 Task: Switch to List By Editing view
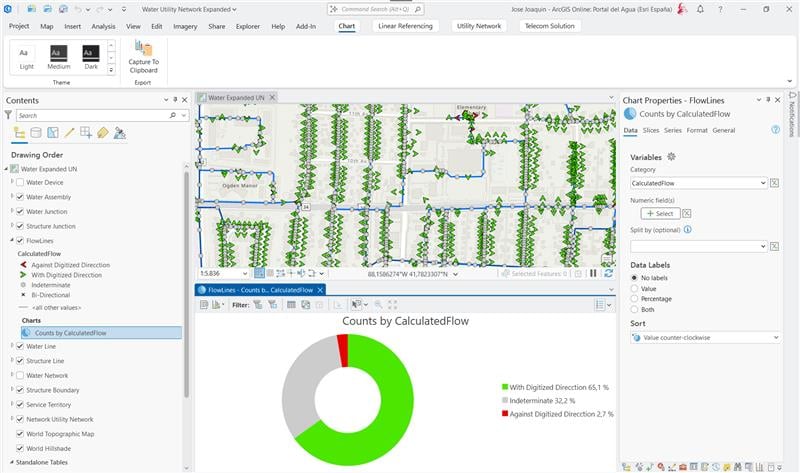click(69, 133)
